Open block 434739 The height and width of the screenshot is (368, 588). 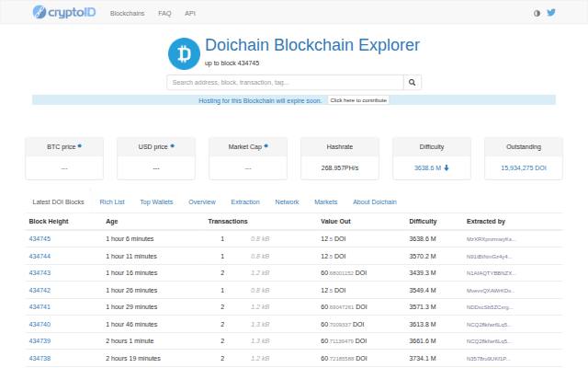pyautogui.click(x=40, y=341)
